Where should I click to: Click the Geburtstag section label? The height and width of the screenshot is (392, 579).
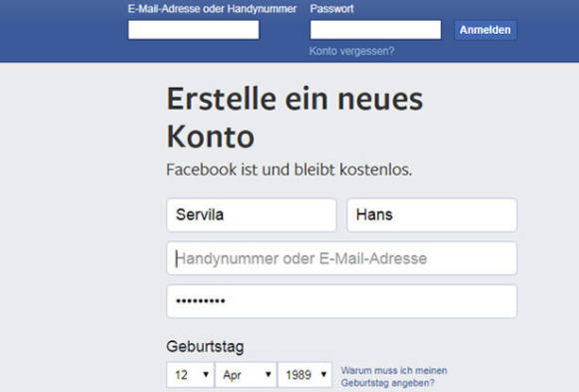(205, 347)
